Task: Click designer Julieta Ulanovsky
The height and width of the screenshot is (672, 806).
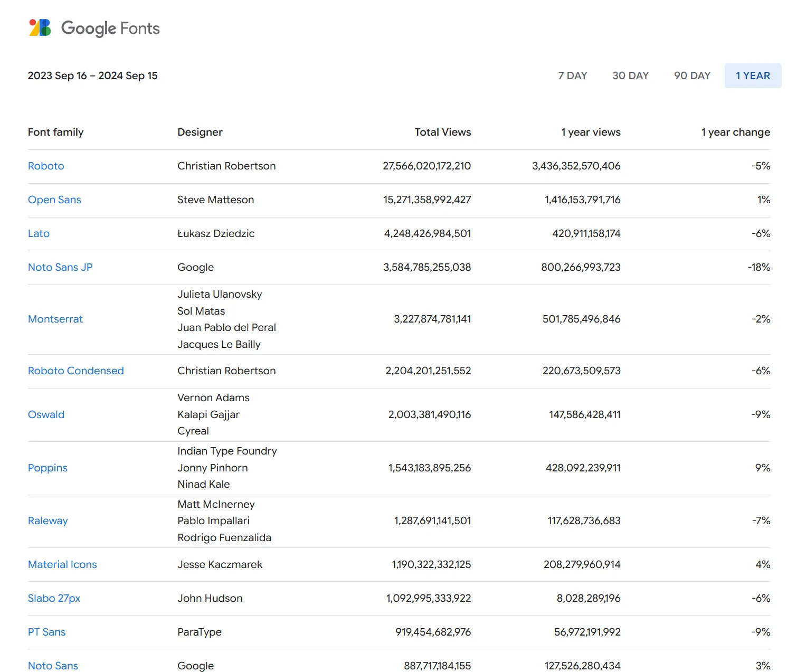Action: click(220, 294)
